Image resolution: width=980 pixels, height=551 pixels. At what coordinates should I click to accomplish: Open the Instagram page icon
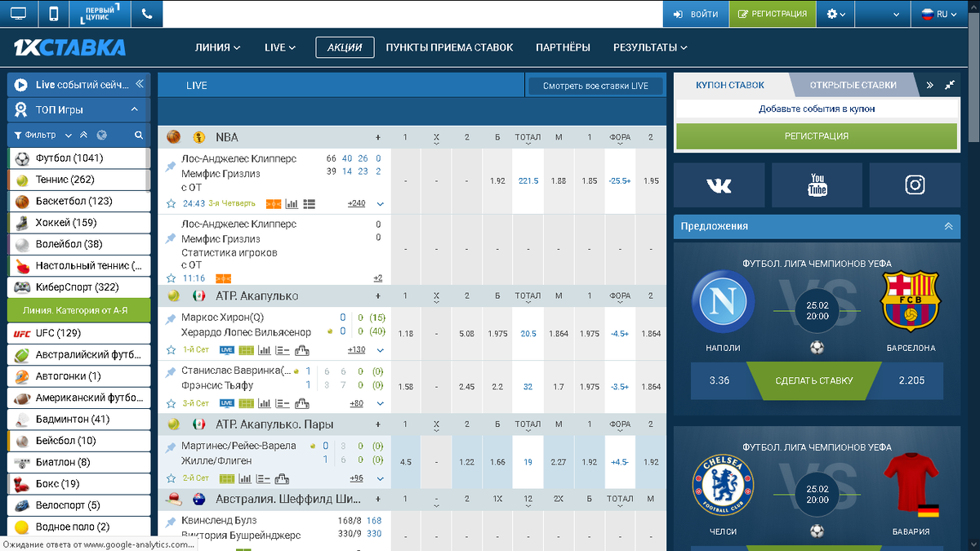click(915, 185)
